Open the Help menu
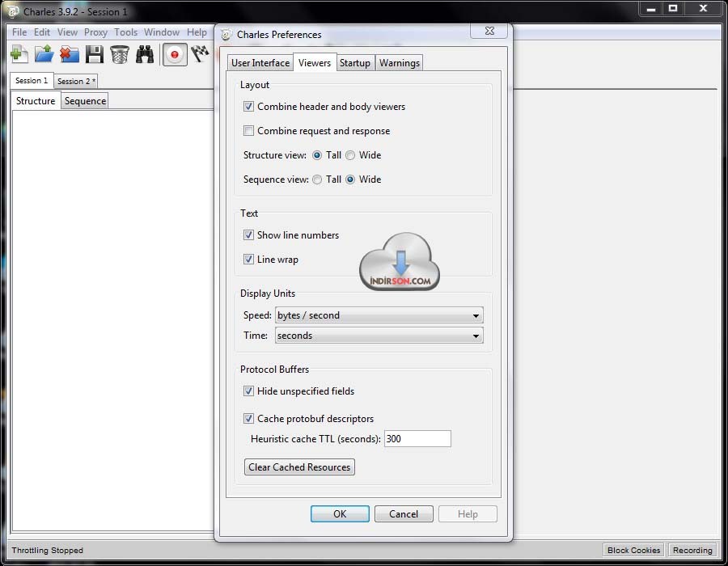 197,32
